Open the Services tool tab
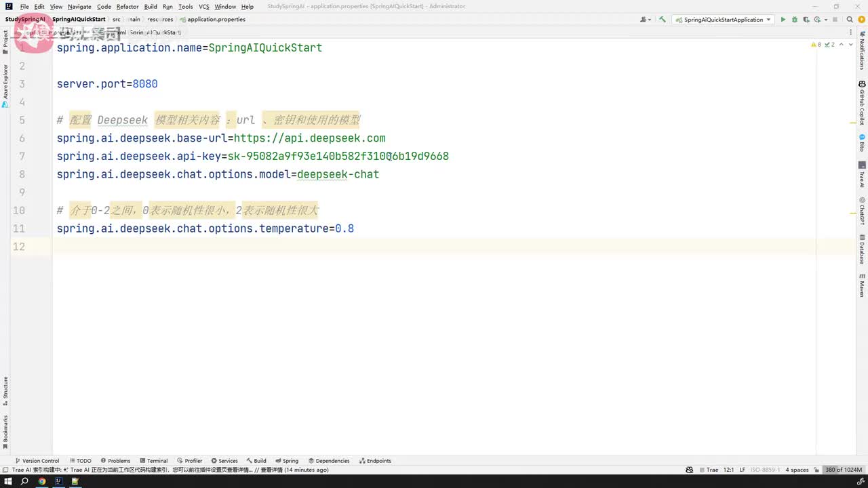 point(224,461)
